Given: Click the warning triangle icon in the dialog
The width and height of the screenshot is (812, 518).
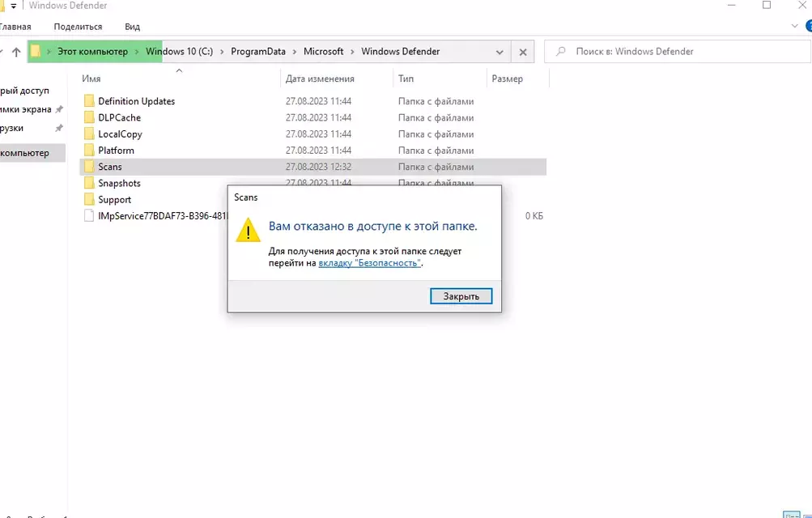Looking at the screenshot, I should click(x=248, y=231).
